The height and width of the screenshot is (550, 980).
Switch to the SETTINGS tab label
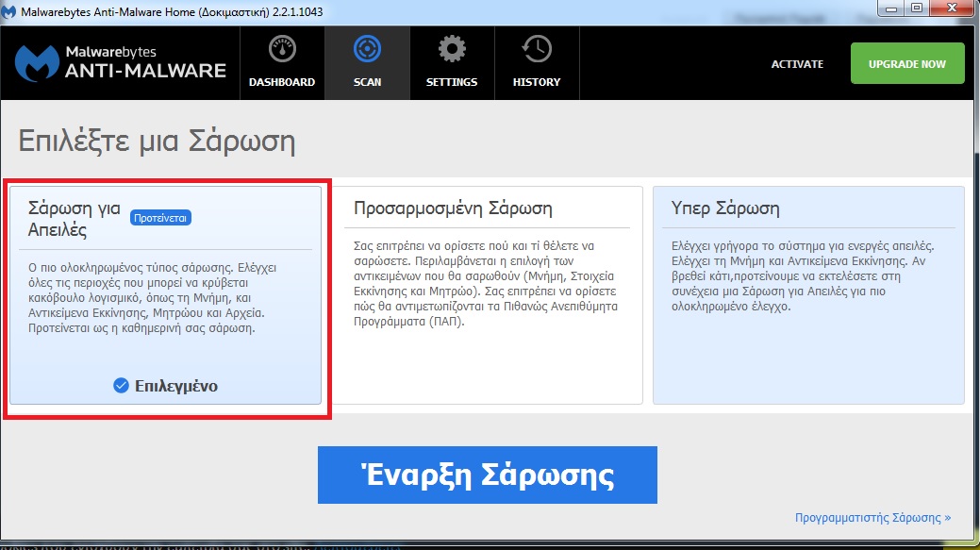452,82
